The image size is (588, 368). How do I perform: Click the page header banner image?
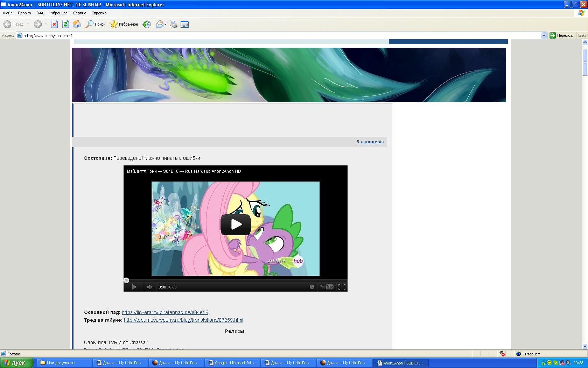tap(289, 75)
